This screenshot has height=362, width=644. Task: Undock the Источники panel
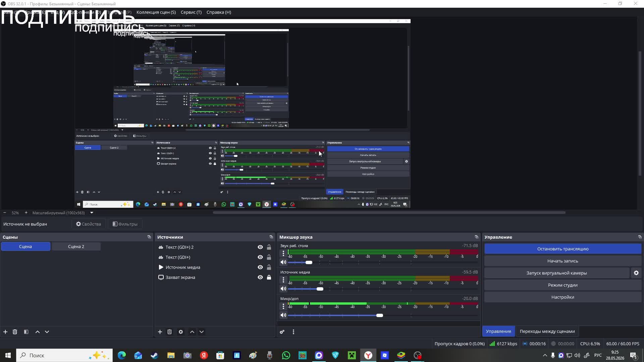point(271,237)
